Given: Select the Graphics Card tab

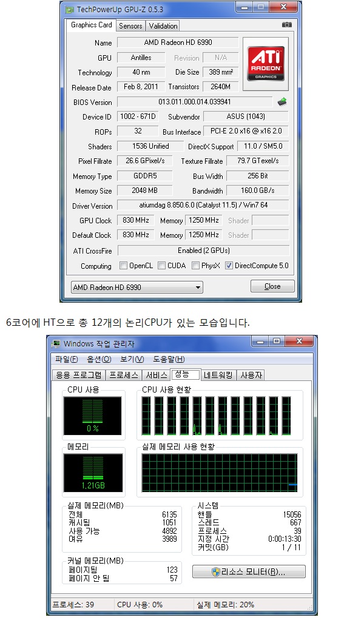Looking at the screenshot, I should (91, 24).
